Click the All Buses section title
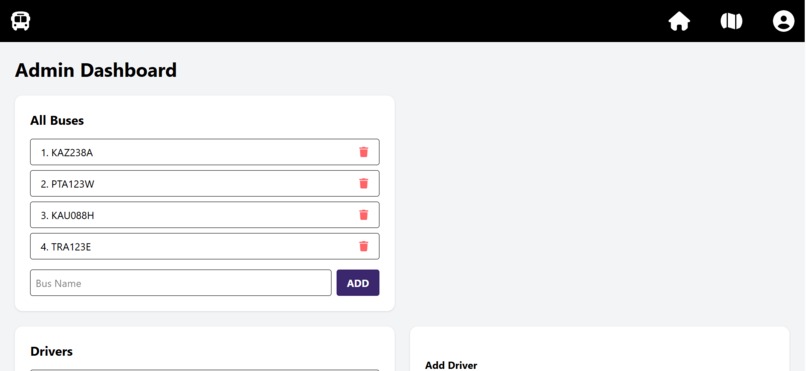 point(57,120)
